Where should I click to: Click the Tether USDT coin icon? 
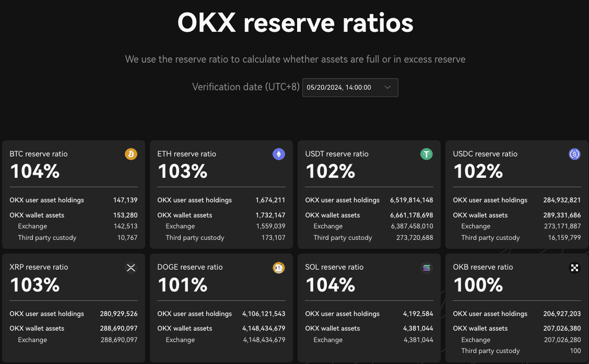427,154
